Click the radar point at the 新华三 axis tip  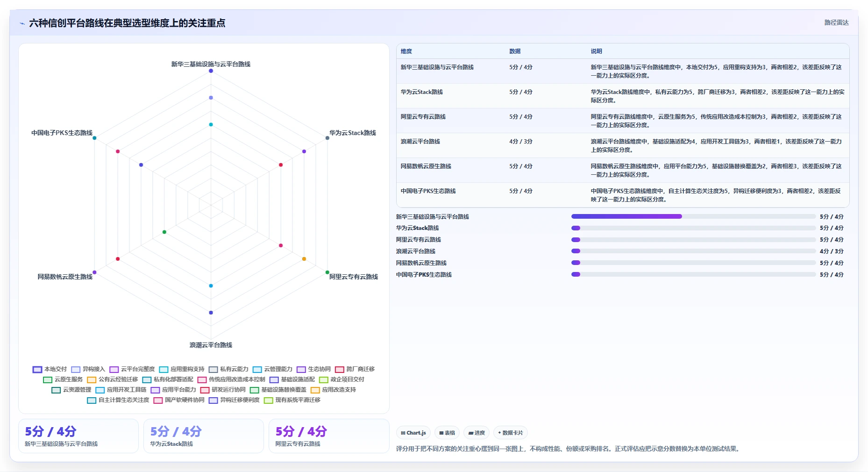click(x=211, y=71)
